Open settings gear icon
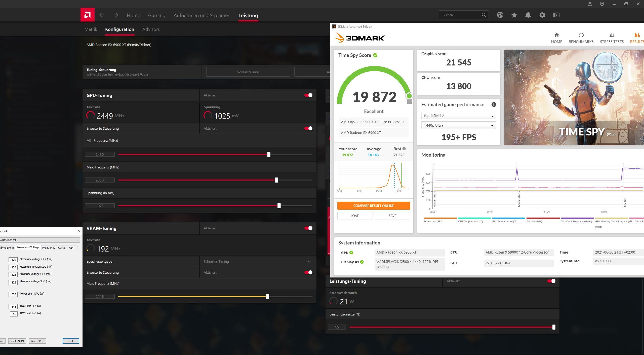 [x=542, y=15]
